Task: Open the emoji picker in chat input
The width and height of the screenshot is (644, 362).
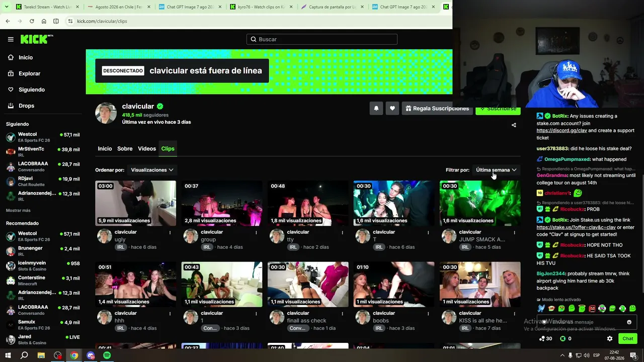Action: point(629,322)
